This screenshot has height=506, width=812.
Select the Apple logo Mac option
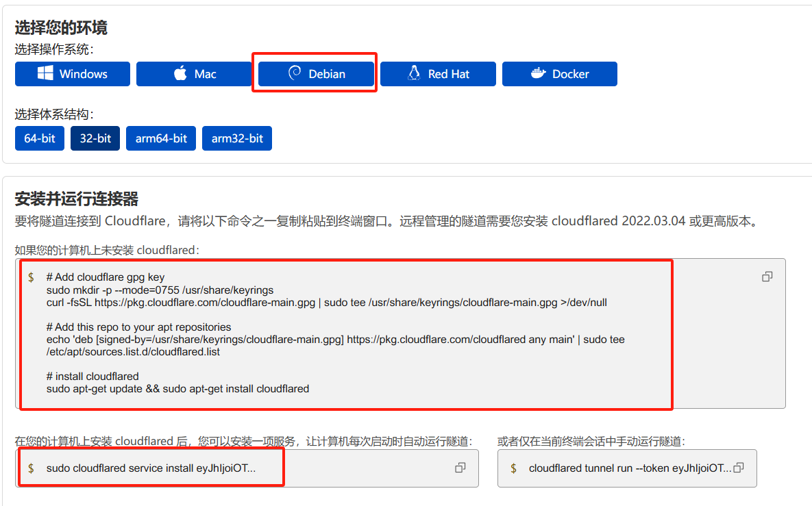pos(194,74)
